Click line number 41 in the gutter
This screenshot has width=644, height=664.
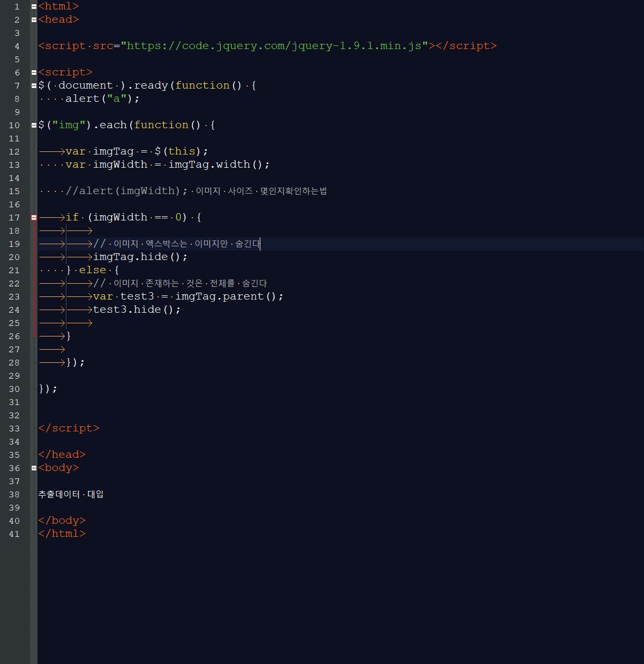pyautogui.click(x=14, y=534)
